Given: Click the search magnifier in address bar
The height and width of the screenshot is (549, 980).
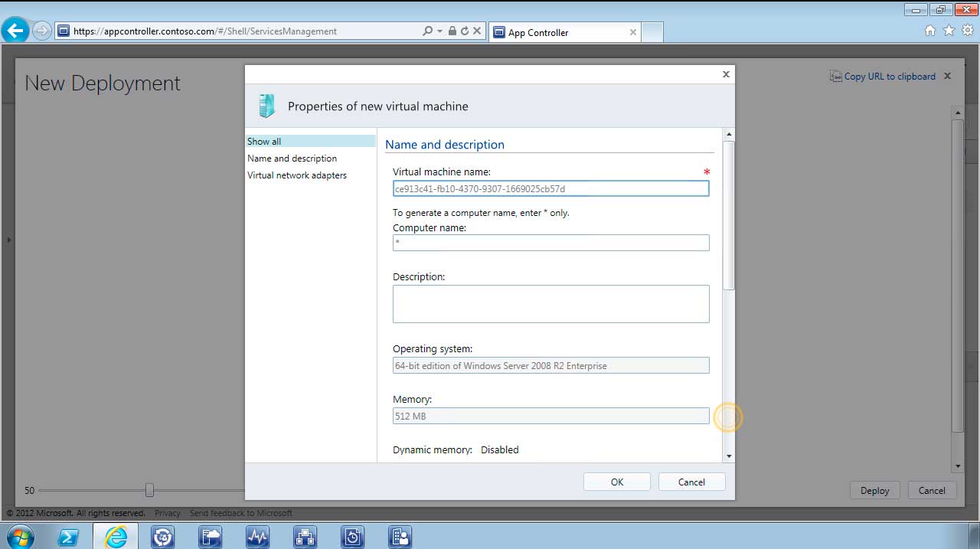Looking at the screenshot, I should click(x=427, y=31).
